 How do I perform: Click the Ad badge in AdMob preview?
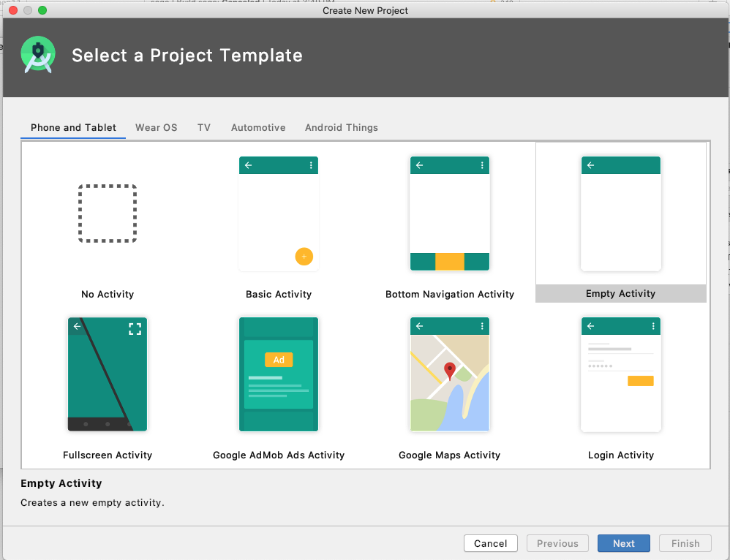(x=279, y=360)
